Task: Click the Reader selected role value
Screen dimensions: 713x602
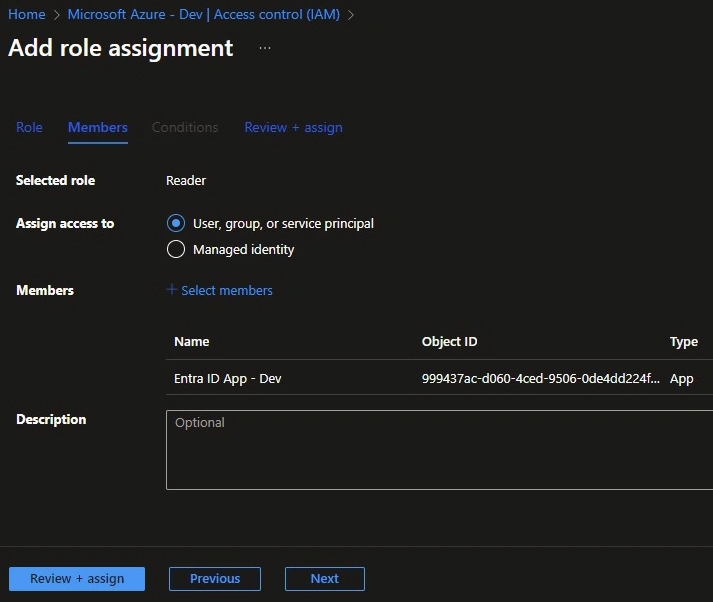Action: [x=186, y=181]
